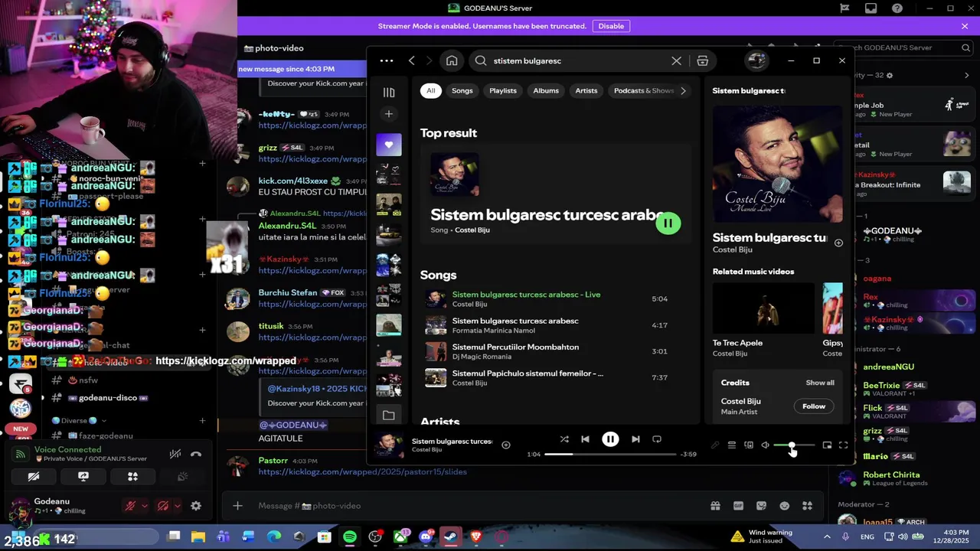Screen dimensions: 980x551
Task: Disable Streamer Mode in Discord banner
Action: click(611, 26)
